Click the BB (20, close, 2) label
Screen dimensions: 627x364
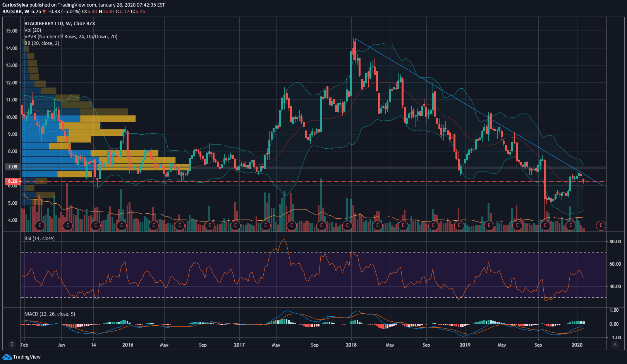42,43
